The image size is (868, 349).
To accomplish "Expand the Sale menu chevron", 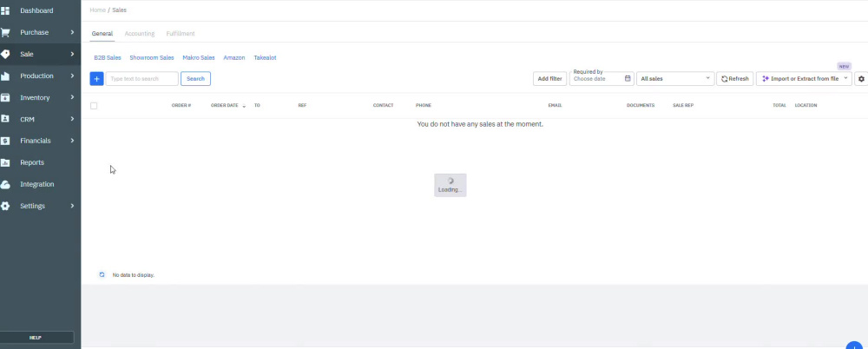I will pyautogui.click(x=73, y=55).
